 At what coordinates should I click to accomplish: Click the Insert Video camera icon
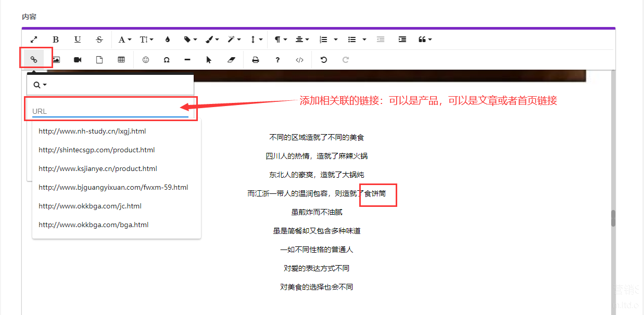(x=78, y=60)
